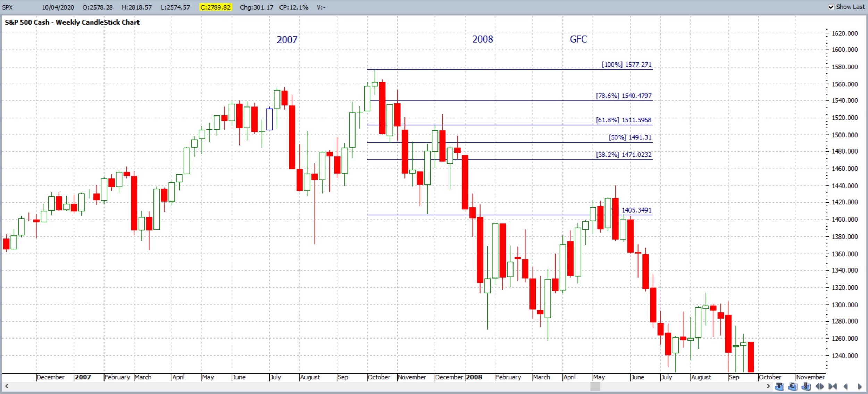Click the GFC annotation label

(578, 39)
